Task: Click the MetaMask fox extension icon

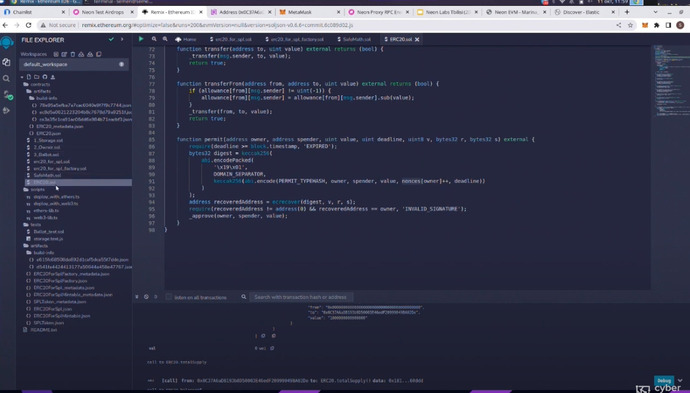Action: point(645,26)
